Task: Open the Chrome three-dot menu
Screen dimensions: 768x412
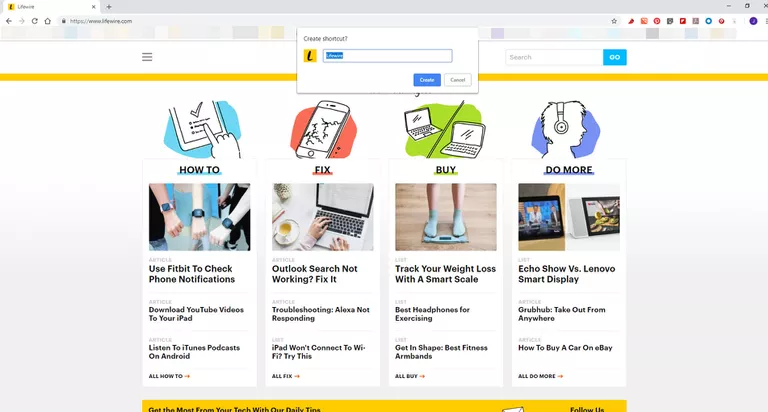Action: click(x=766, y=21)
